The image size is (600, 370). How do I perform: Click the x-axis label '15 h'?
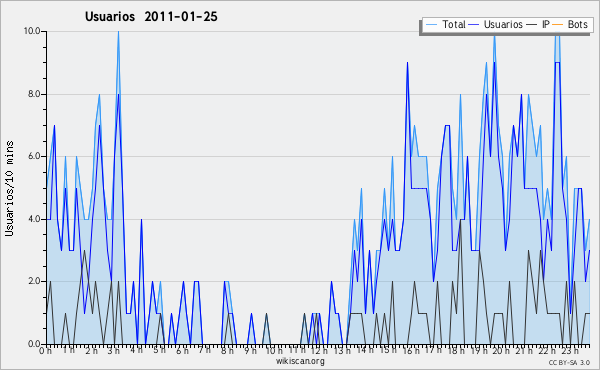click(388, 350)
